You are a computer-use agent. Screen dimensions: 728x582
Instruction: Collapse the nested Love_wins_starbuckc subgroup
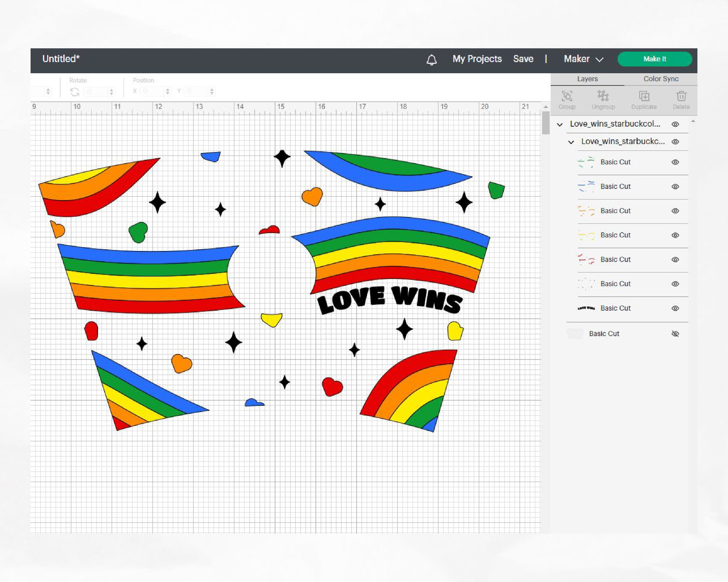(x=571, y=142)
